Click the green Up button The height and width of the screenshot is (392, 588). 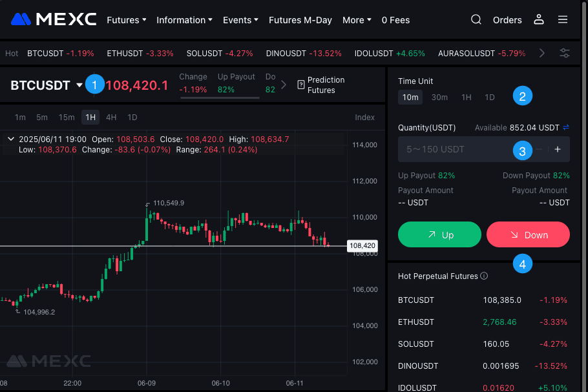(x=439, y=234)
